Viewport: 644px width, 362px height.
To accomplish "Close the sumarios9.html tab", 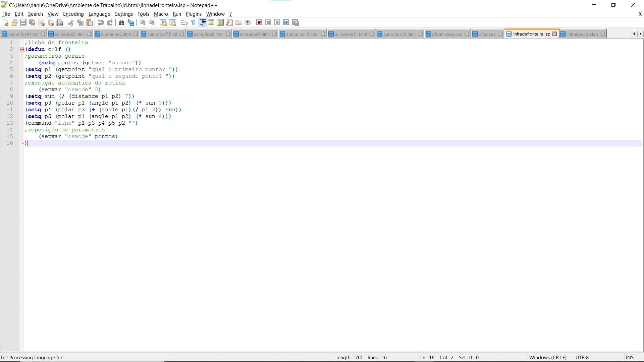I will (x=274, y=34).
